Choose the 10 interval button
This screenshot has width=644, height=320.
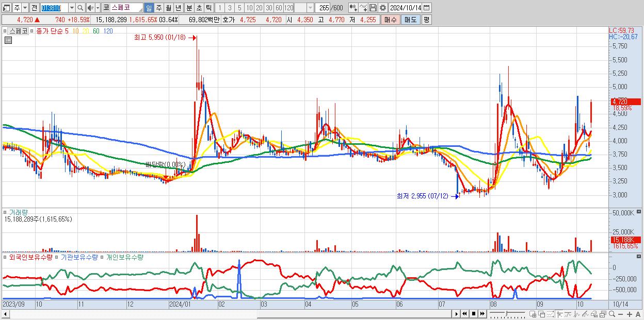(249, 8)
